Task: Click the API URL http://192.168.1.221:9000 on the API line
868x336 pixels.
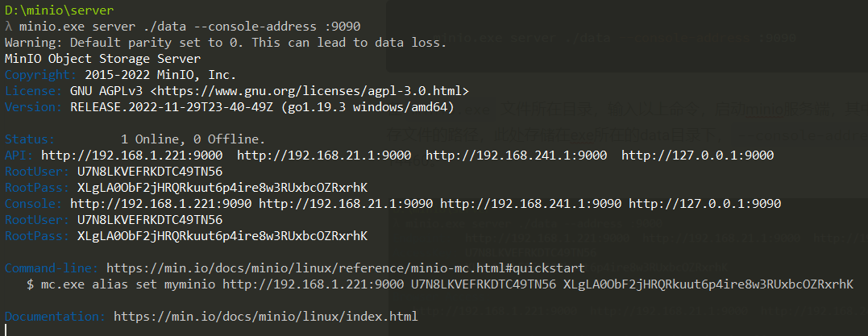Action: point(132,156)
